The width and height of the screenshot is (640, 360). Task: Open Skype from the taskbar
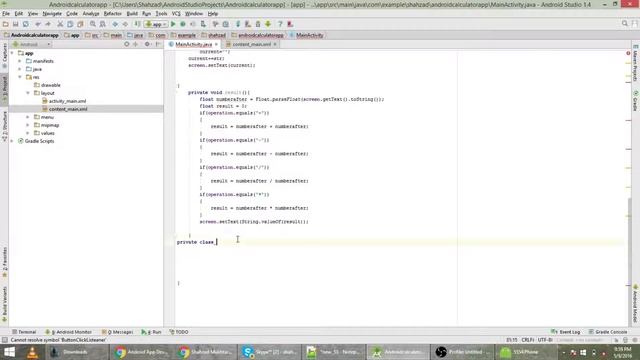(269, 352)
